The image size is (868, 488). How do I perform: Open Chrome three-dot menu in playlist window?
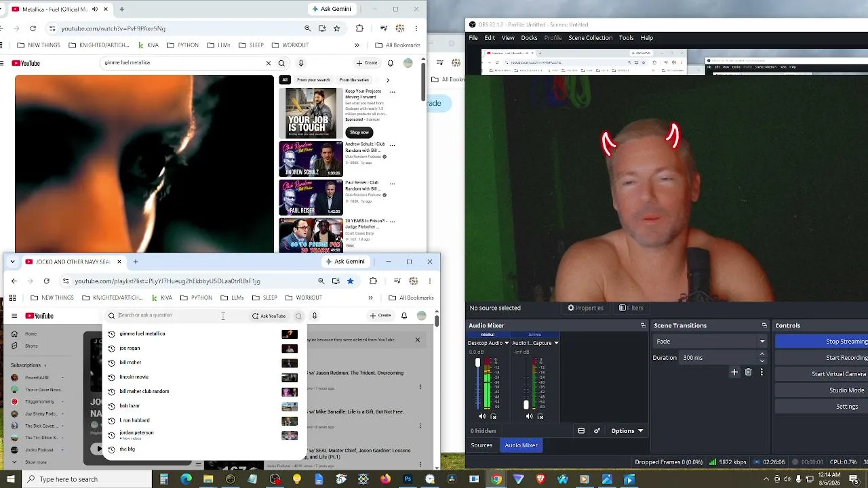pos(429,281)
